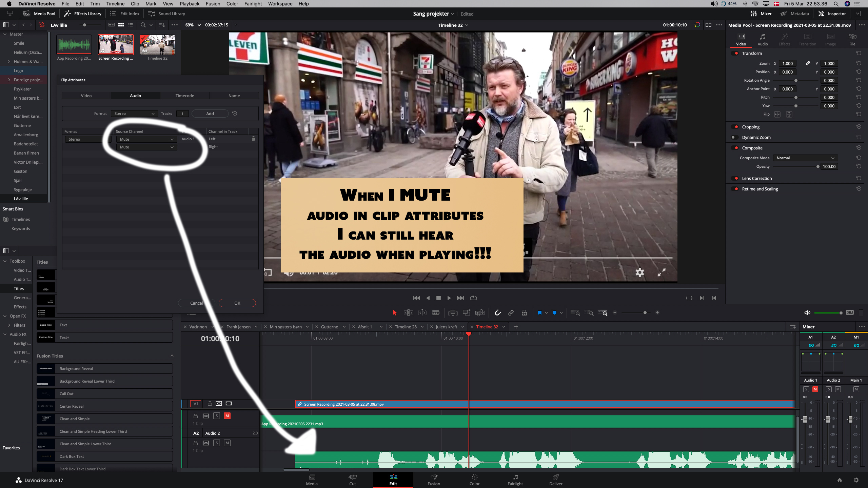
Task: Click the blue Flag marker icon
Action: tap(539, 313)
